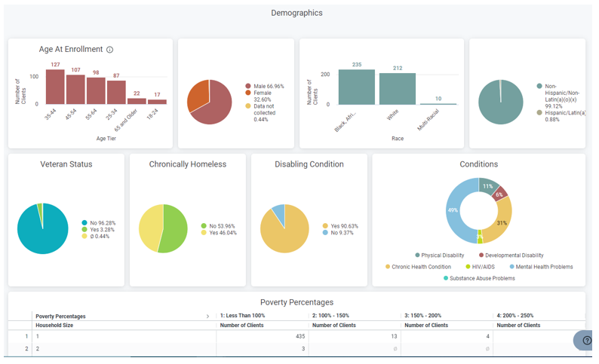The width and height of the screenshot is (599, 364).
Task: Click the Household Size column header
Action: point(54,325)
